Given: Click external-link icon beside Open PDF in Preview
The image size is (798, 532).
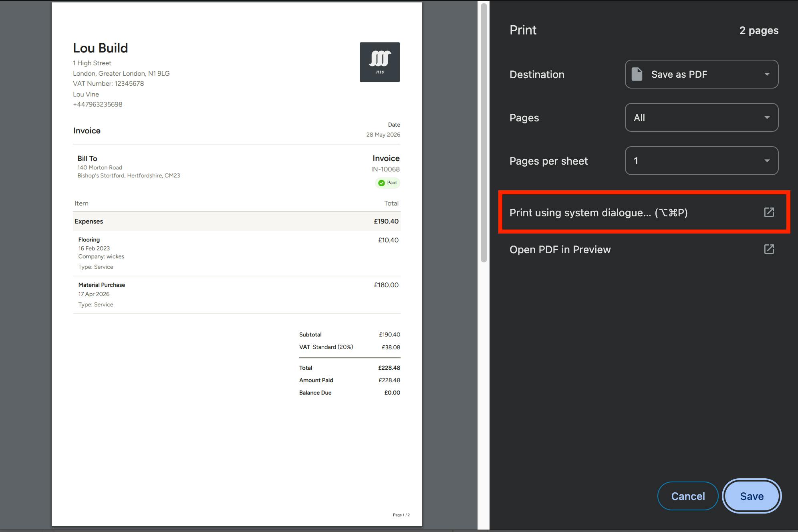Looking at the screenshot, I should [x=769, y=249].
